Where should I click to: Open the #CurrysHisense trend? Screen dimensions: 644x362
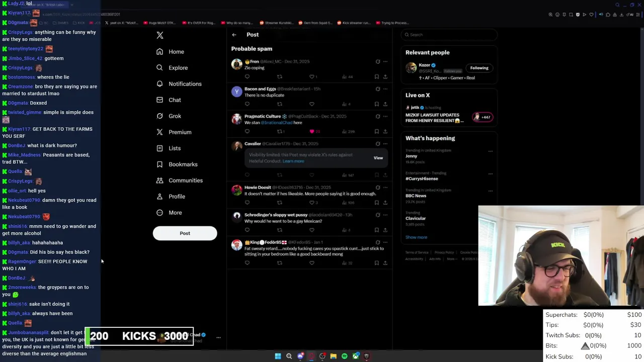click(422, 179)
